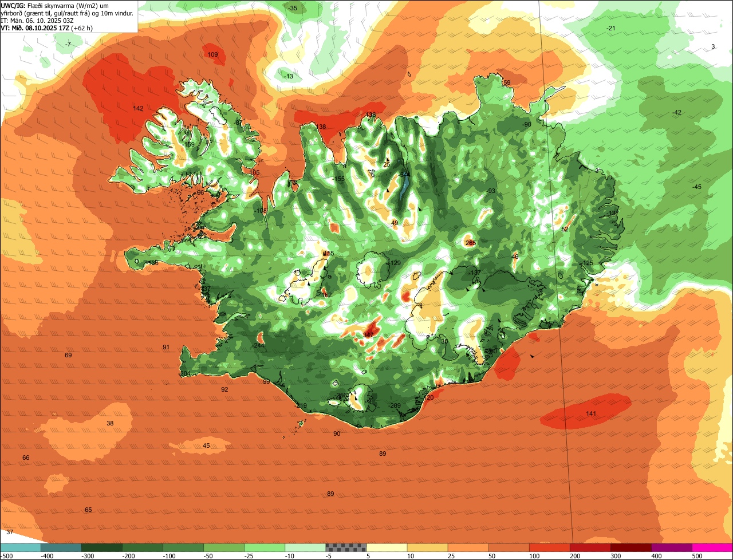The height and width of the screenshot is (560, 733).
Task: Click the "347" value in the southern highlands
Action: pos(368,334)
